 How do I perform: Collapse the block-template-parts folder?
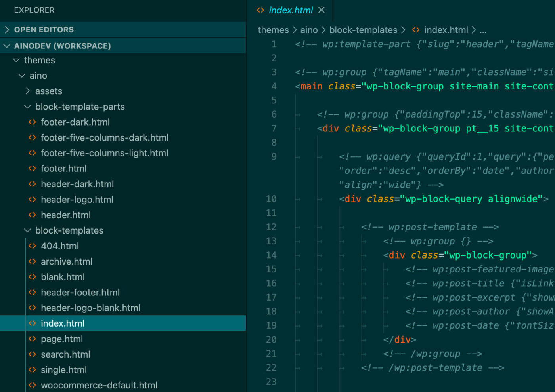(x=27, y=107)
